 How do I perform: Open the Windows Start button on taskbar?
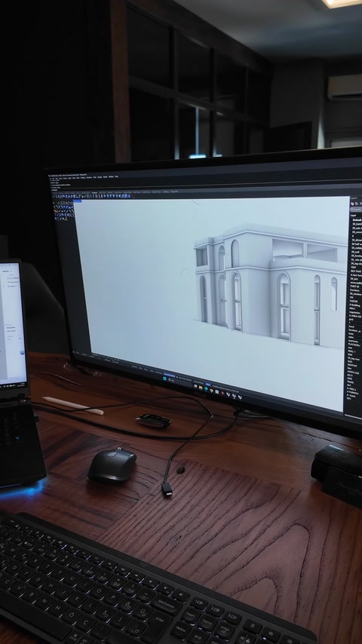pyautogui.click(x=164, y=379)
